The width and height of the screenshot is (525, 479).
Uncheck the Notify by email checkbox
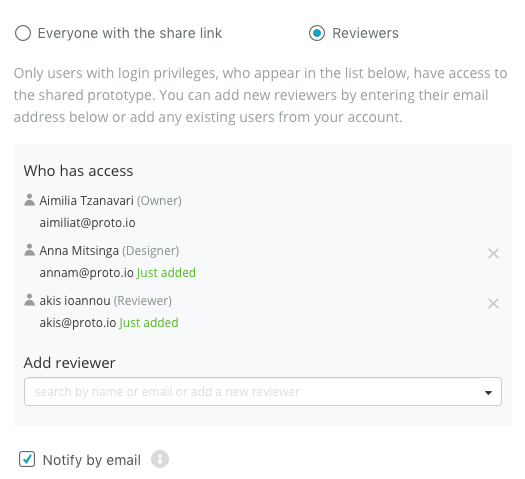27,459
